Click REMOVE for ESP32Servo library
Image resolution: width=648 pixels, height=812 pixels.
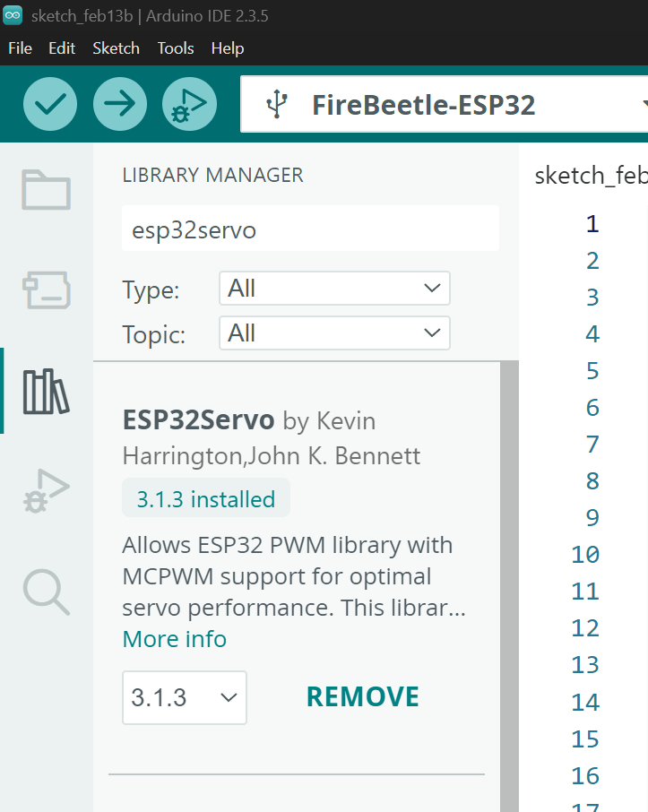362,697
